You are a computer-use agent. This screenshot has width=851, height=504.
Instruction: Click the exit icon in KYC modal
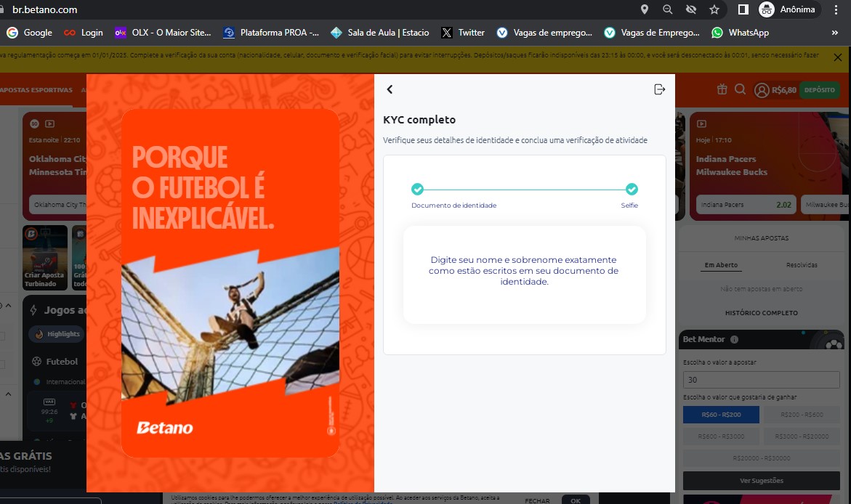tap(659, 89)
